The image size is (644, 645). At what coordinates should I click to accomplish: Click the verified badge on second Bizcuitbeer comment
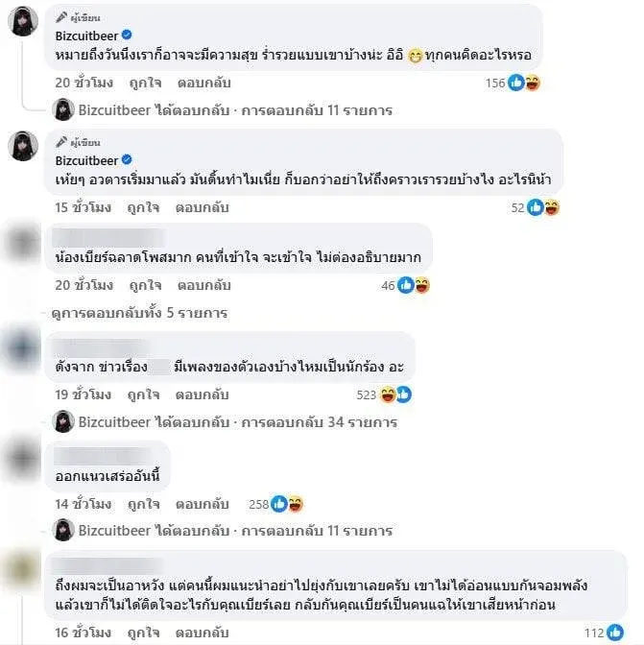pos(127,159)
